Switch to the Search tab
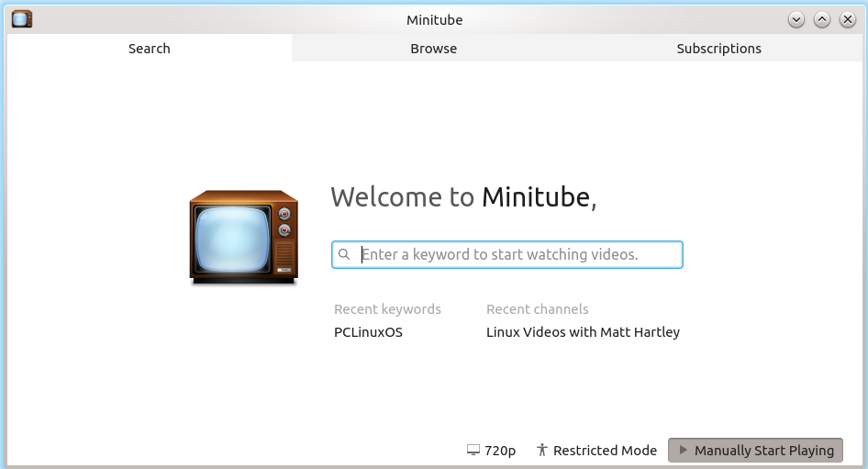The width and height of the screenshot is (868, 469). (x=149, y=48)
